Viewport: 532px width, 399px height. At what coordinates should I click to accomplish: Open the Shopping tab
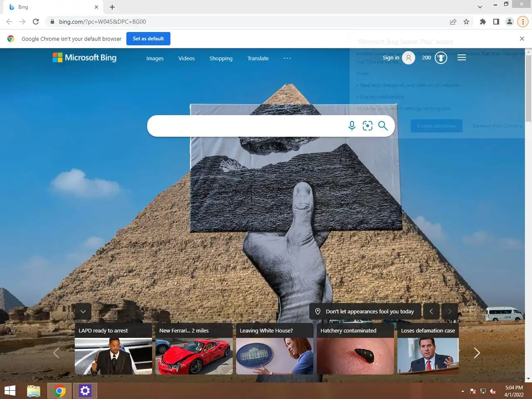point(221,59)
